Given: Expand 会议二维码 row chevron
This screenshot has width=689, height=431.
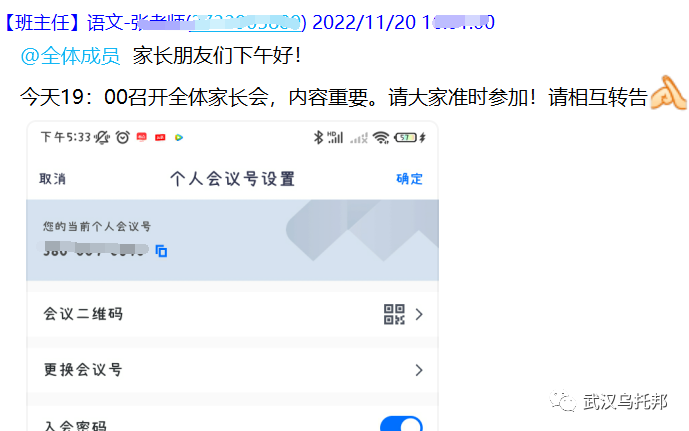Looking at the screenshot, I should click(419, 314).
